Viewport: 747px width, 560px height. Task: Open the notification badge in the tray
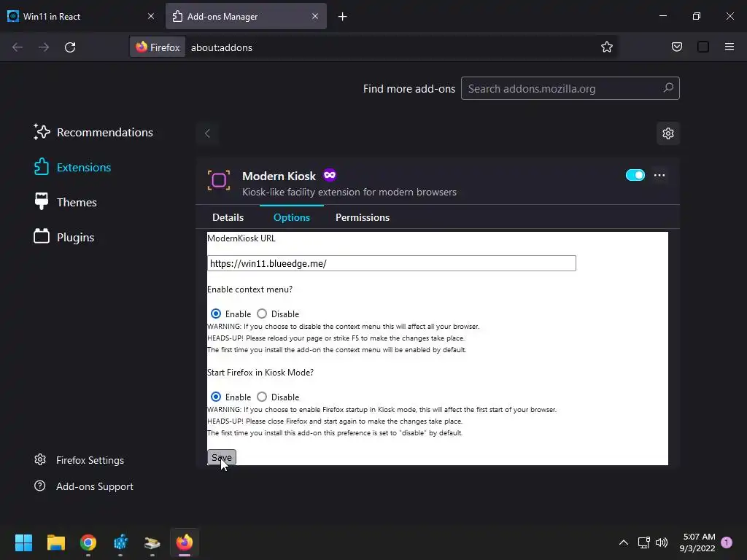point(727,542)
